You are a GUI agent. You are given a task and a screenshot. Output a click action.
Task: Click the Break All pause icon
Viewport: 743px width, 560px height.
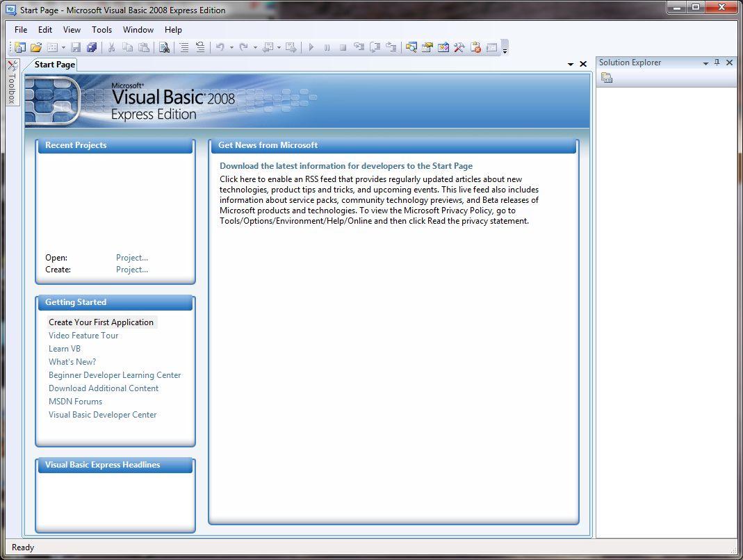pos(327,47)
